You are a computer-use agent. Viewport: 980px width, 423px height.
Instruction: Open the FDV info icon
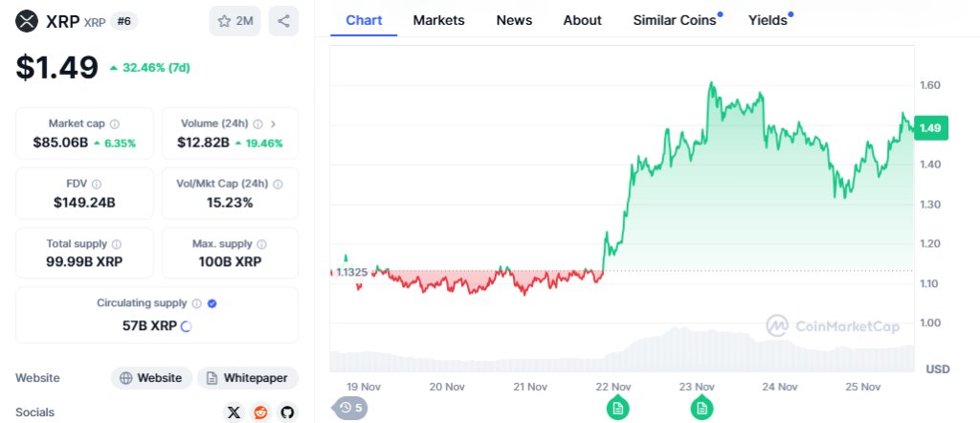pos(97,185)
